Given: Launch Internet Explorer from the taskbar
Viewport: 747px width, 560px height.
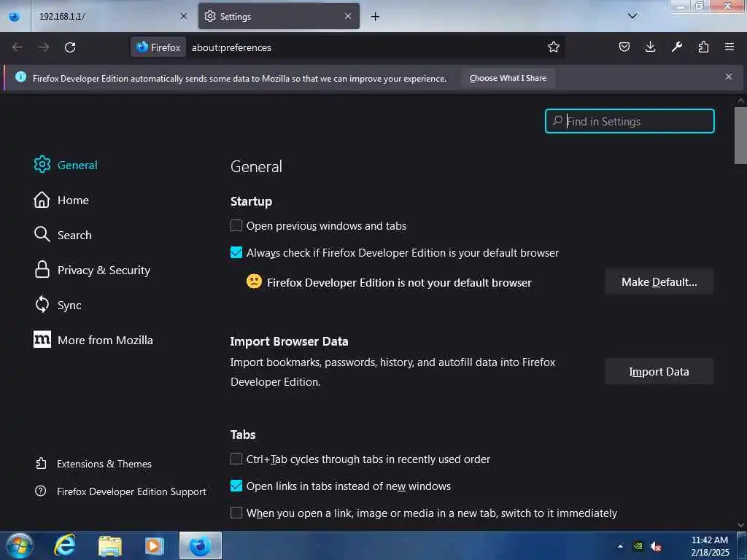Looking at the screenshot, I should 65,545.
